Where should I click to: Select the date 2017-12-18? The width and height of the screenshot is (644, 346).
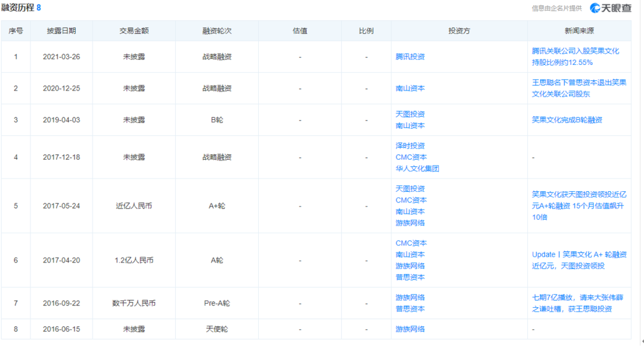point(61,157)
